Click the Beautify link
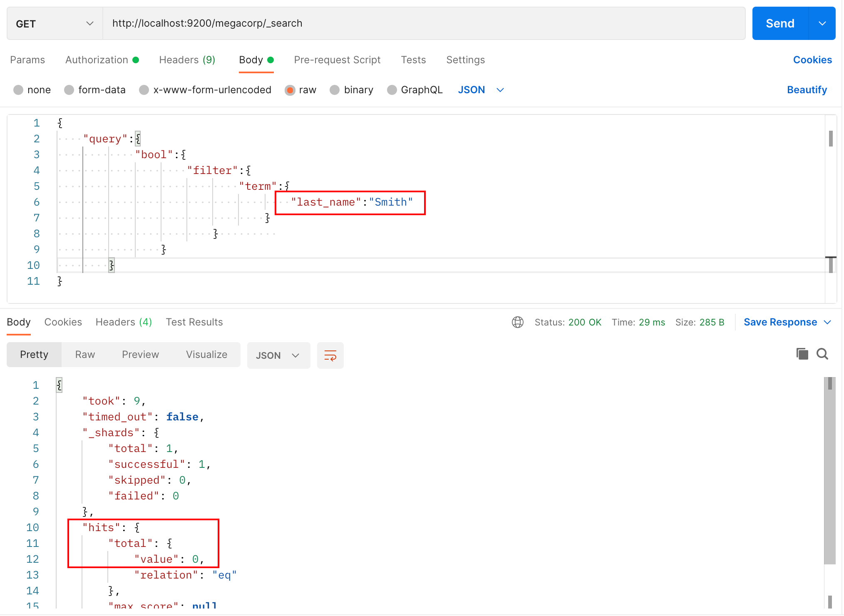The image size is (844, 616). coord(807,90)
